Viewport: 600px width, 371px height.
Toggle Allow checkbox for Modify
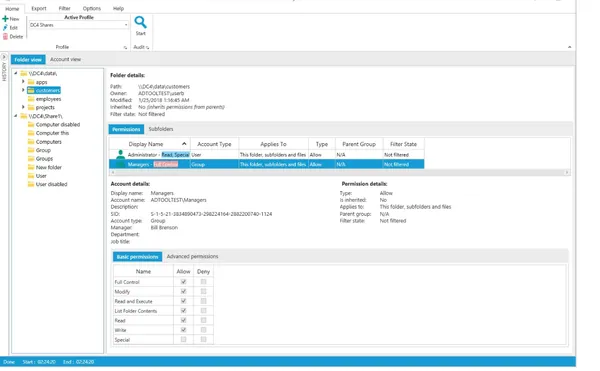click(183, 291)
